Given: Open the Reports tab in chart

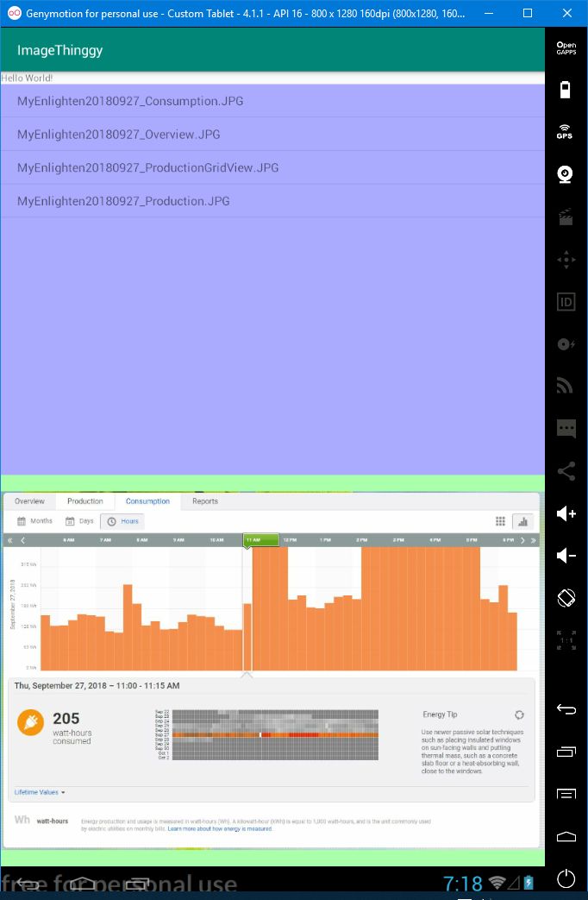Looking at the screenshot, I should coord(205,501).
